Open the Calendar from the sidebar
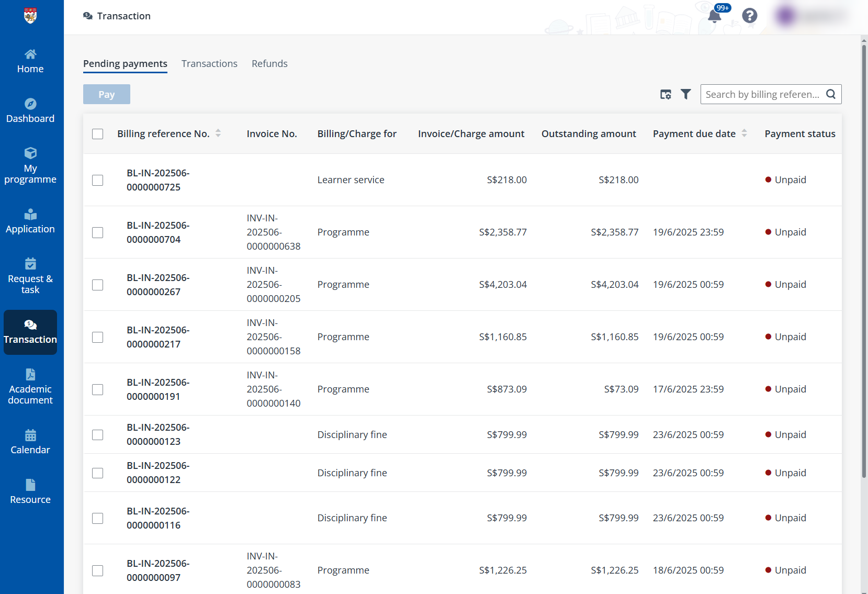 click(x=30, y=442)
